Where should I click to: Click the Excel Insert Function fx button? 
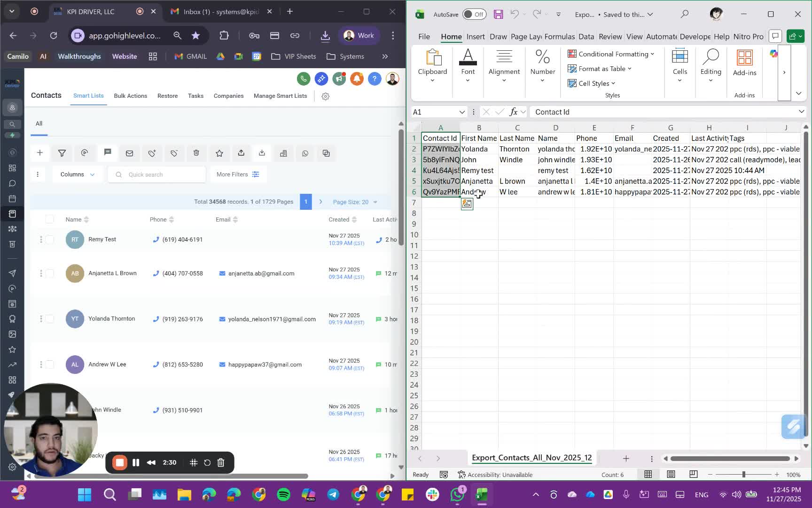[x=513, y=112]
